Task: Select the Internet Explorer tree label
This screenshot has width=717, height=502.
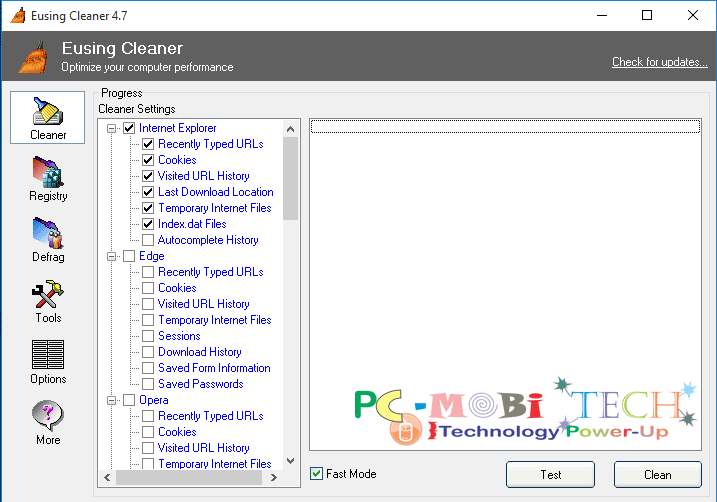Action: pyautogui.click(x=177, y=128)
